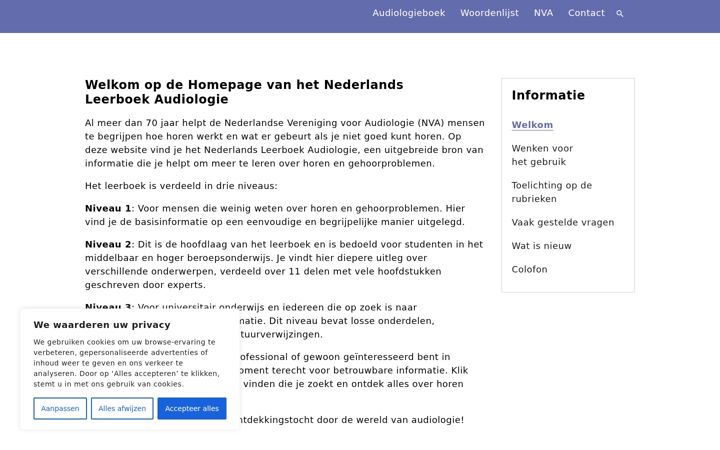Open Vaak gestelde vragen link
The height and width of the screenshot is (450, 720).
562,222
